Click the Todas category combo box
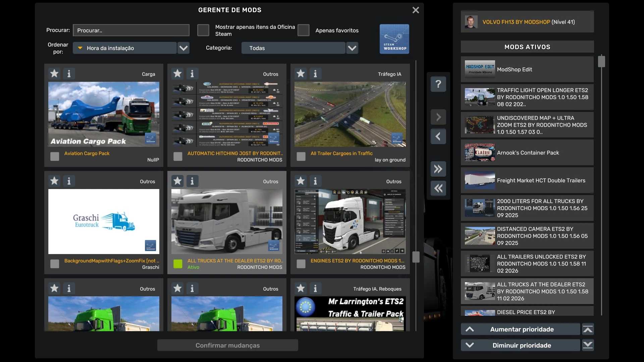The width and height of the screenshot is (644, 362). pos(293,48)
